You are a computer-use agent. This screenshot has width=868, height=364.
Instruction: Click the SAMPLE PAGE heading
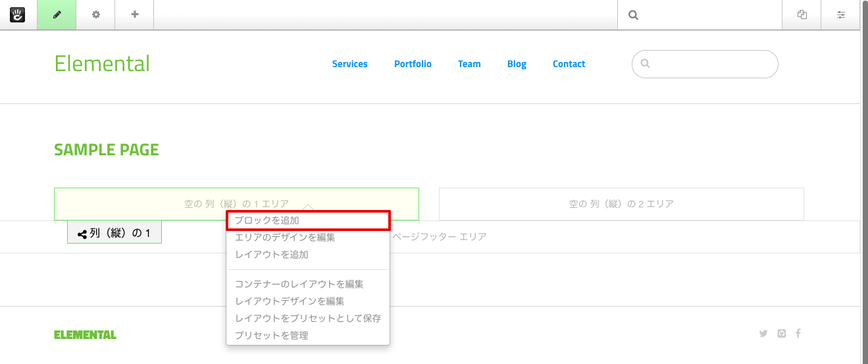(x=107, y=150)
